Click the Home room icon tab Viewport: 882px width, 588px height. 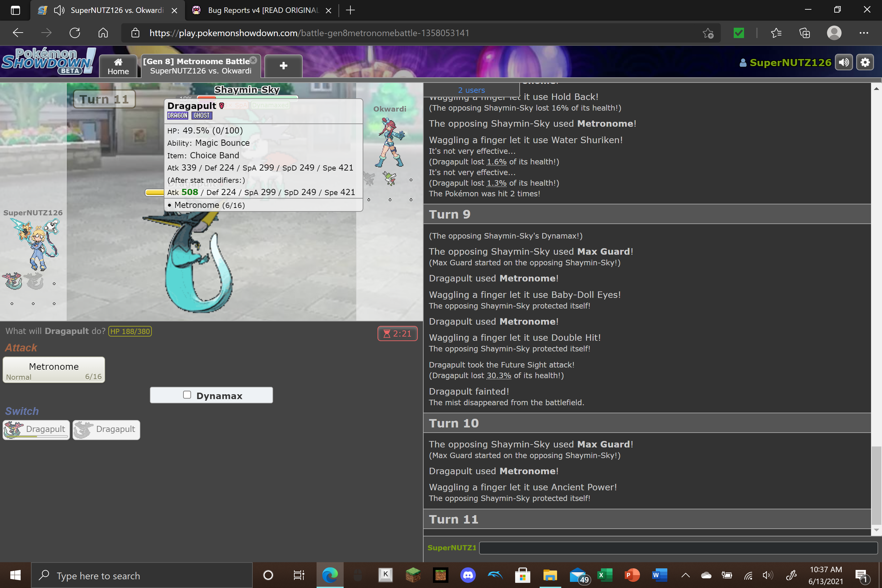[118, 66]
